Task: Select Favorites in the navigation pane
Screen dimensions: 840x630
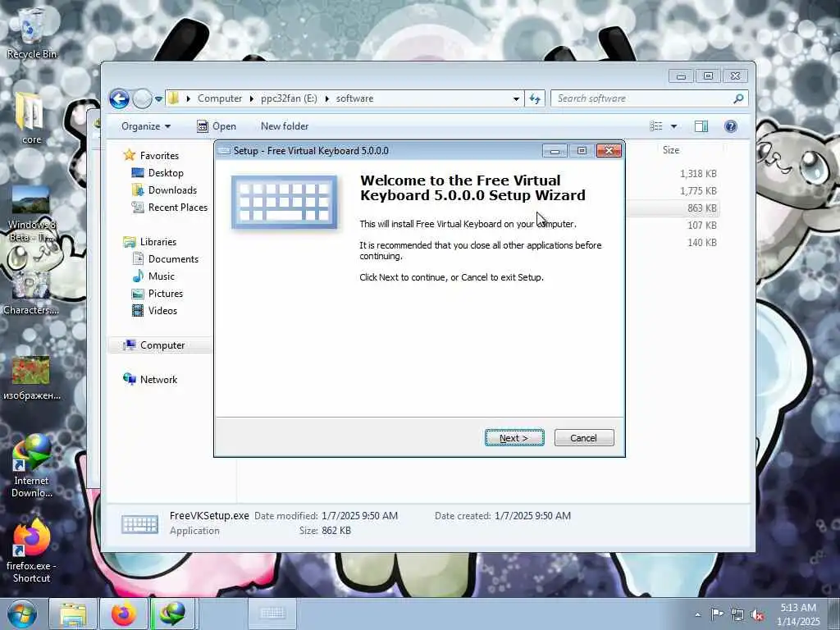Action: click(x=159, y=155)
